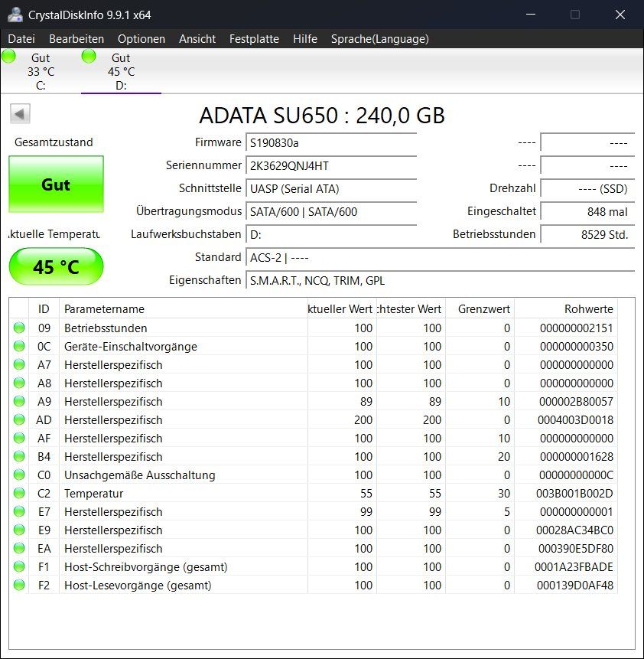Click the Seriennummer field 2K3629QNJ4HT
This screenshot has height=659, width=644.
[331, 165]
